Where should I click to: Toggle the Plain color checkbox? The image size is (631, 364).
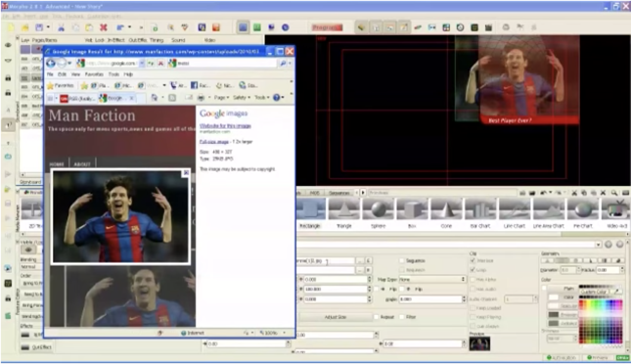click(x=544, y=288)
